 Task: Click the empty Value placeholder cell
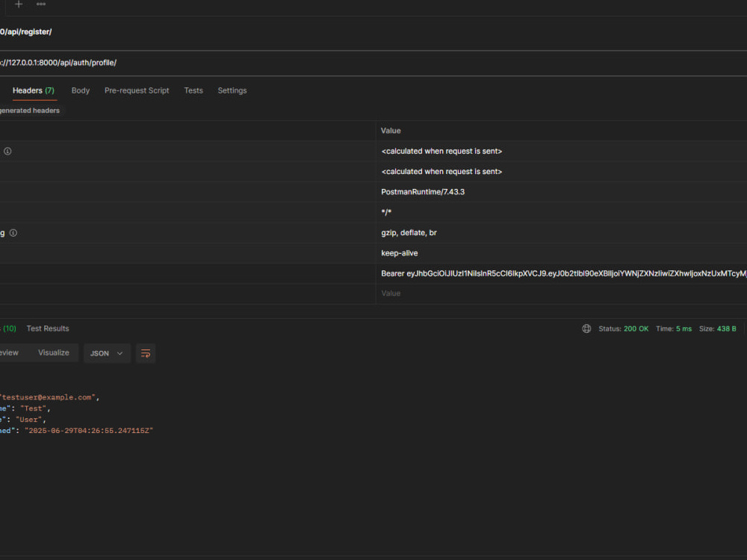(x=561, y=293)
